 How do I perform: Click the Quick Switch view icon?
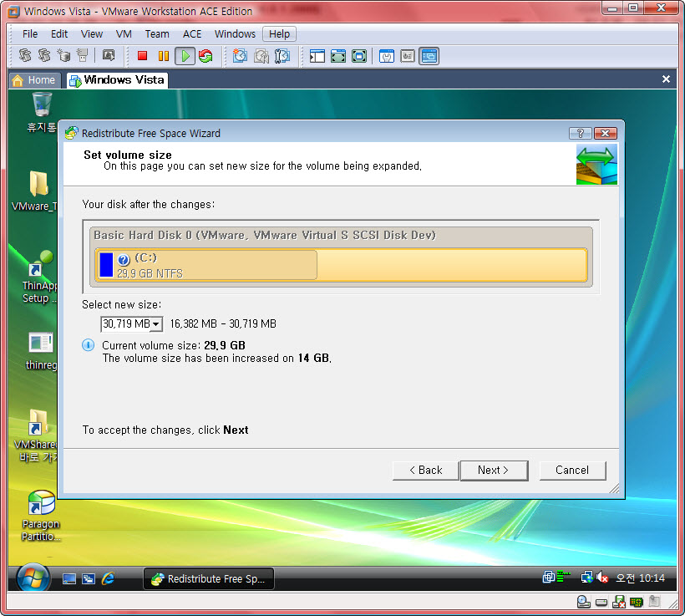[338, 56]
